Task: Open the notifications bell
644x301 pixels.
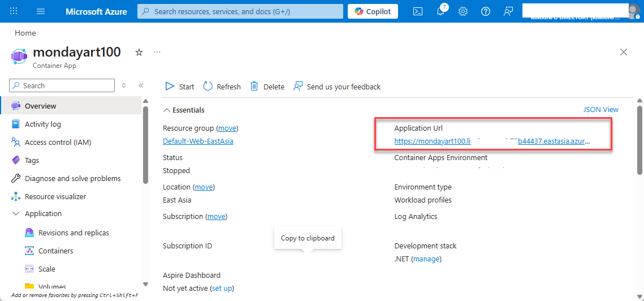Action: coord(440,11)
